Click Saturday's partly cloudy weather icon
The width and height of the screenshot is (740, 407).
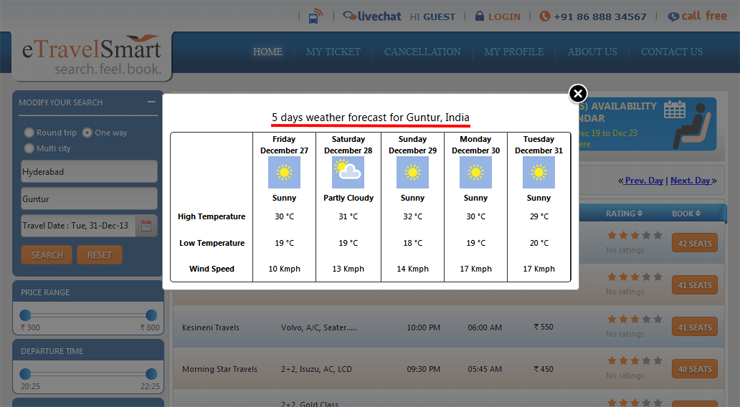348,173
